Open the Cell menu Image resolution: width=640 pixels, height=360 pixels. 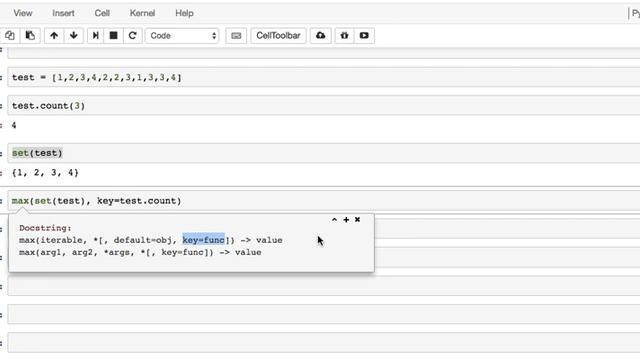coord(102,13)
